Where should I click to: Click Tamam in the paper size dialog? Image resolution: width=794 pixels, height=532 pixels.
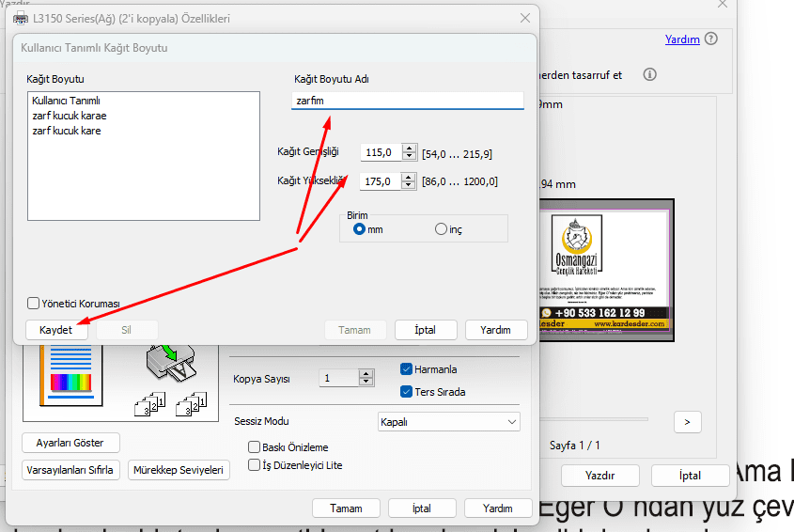(x=354, y=330)
